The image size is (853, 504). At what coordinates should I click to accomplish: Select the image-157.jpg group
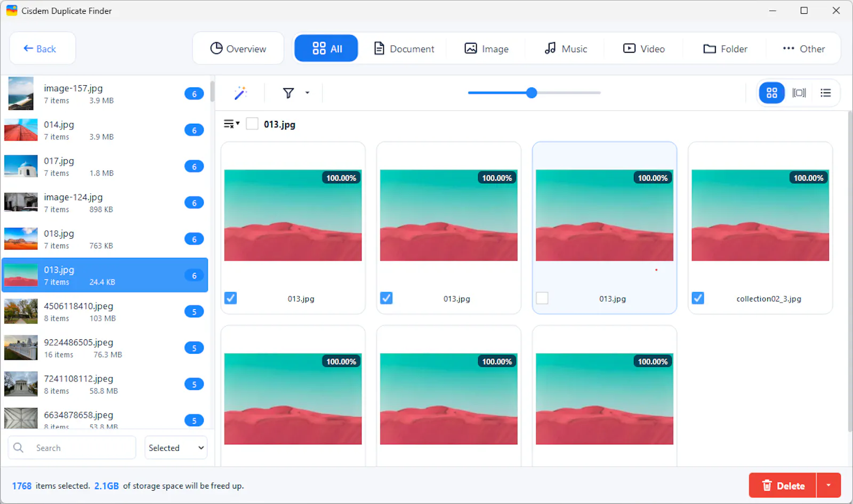point(104,94)
